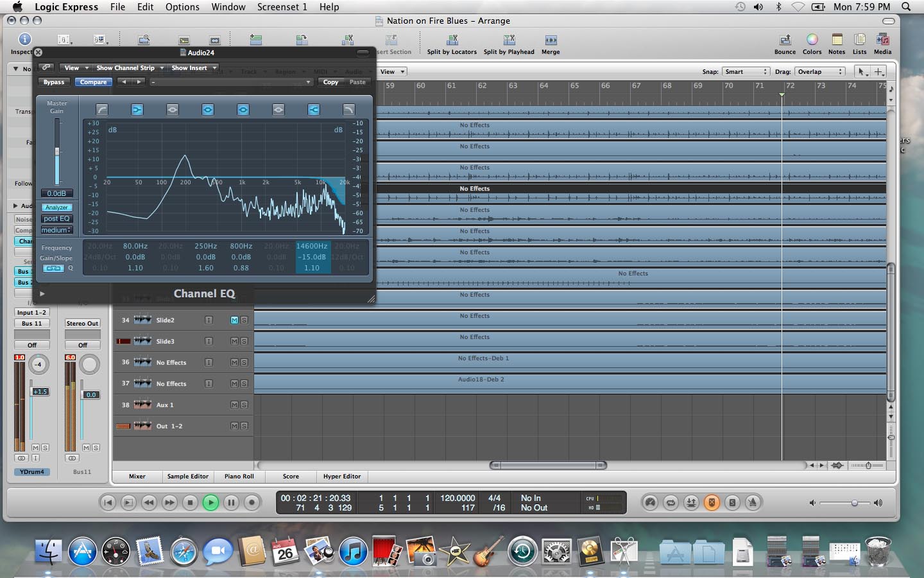The width and height of the screenshot is (924, 578).
Task: Open the Colors palette icon
Action: pos(812,40)
